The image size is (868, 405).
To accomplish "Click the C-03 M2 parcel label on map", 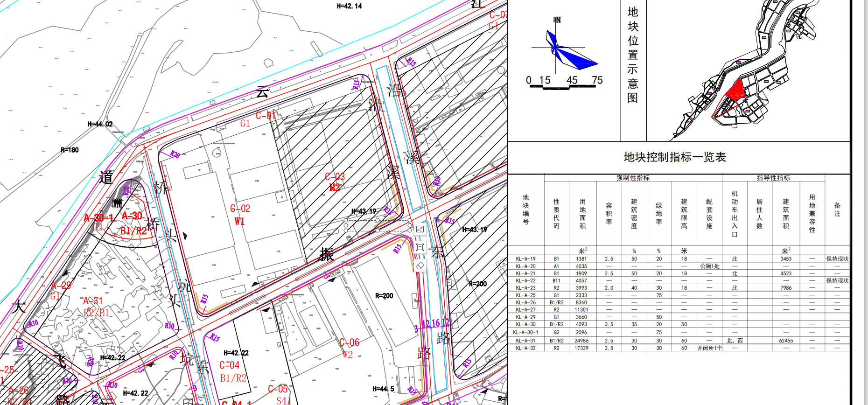I will (335, 182).
